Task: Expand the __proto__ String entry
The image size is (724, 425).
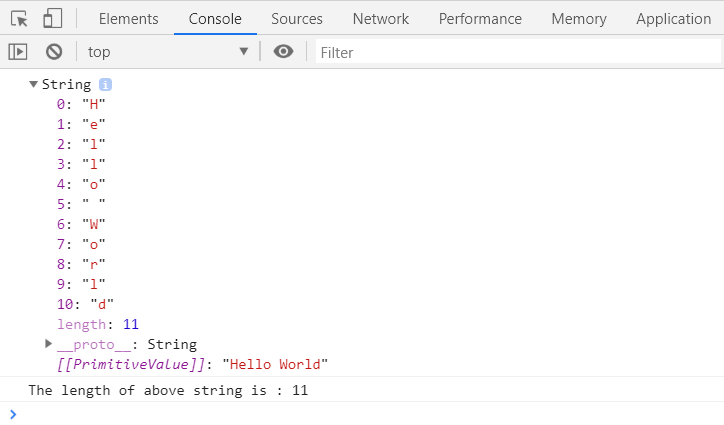Action: [48, 344]
